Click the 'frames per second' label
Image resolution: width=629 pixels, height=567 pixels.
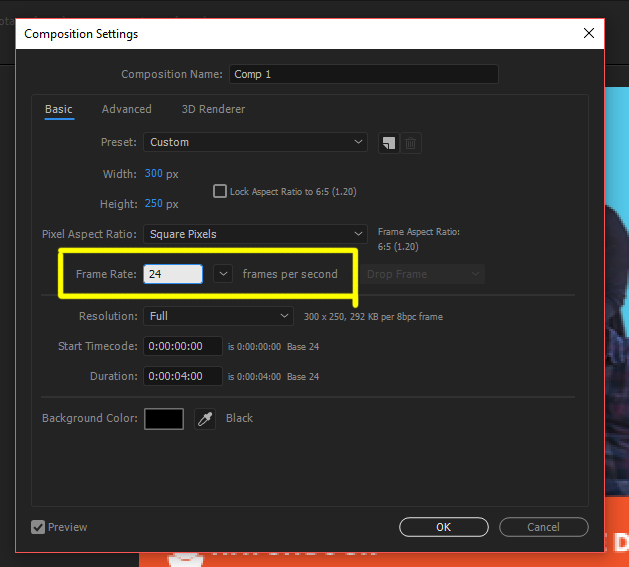click(x=290, y=274)
